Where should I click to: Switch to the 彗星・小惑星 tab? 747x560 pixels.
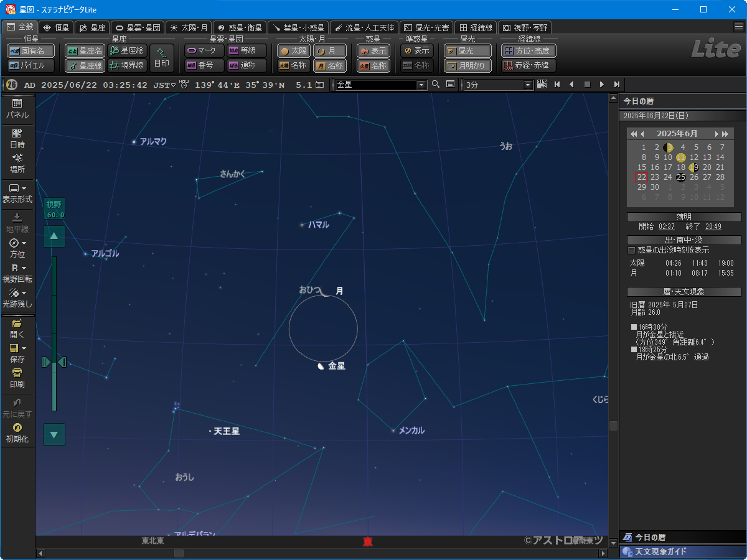(298, 27)
